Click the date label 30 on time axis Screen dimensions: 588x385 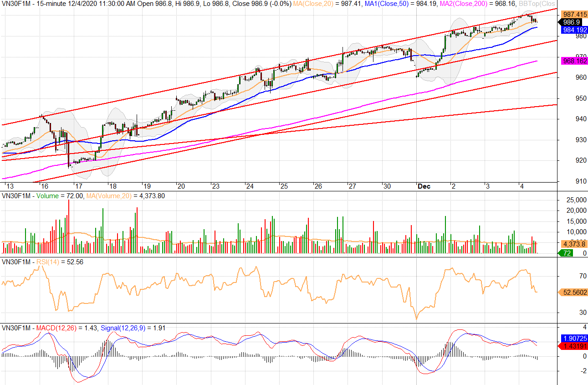coord(387,186)
